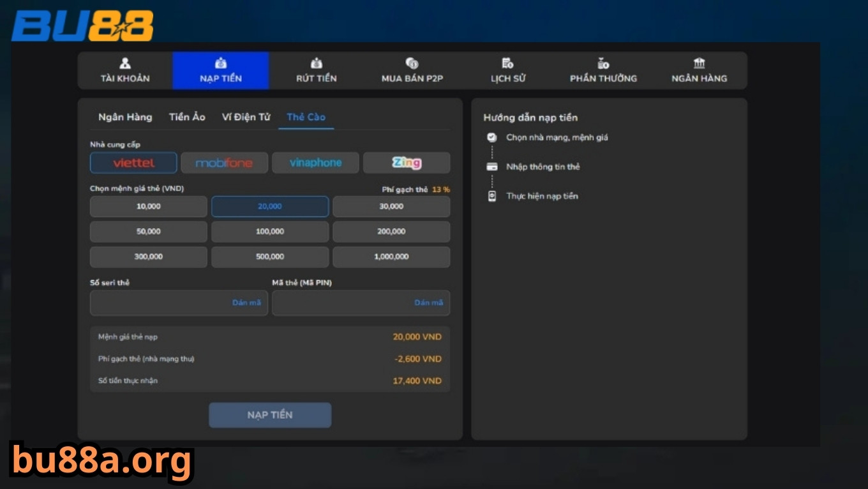This screenshot has width=868, height=489.
Task: Switch to the Tiền Ảo tab
Action: point(187,117)
